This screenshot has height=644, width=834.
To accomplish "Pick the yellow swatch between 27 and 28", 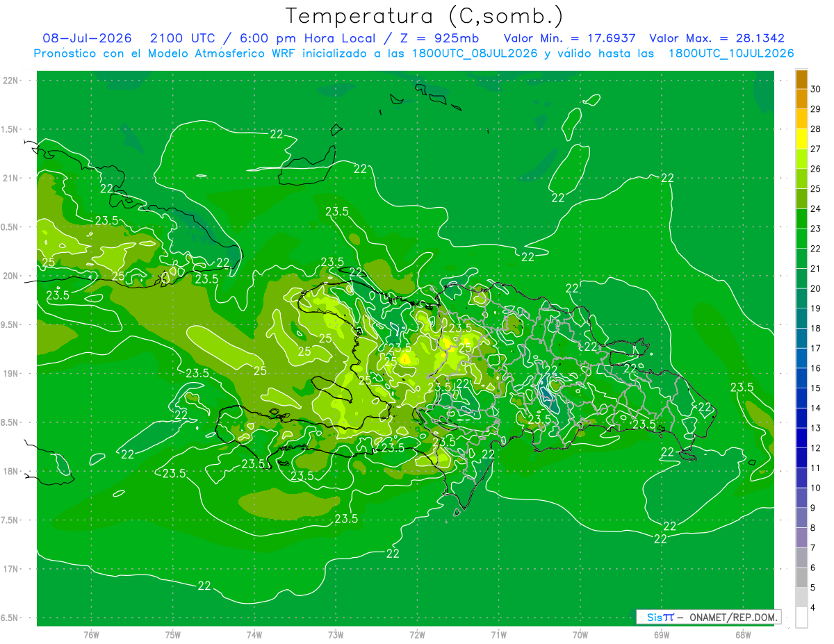I will pyautogui.click(x=801, y=139).
